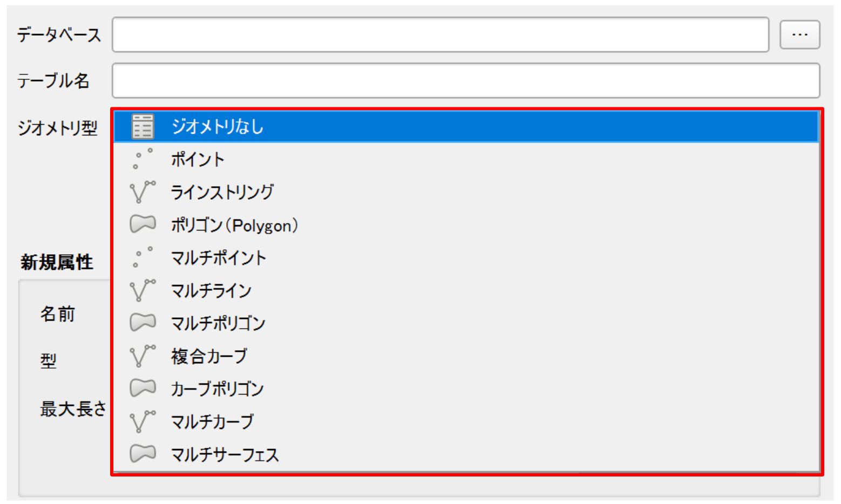Pick マルチライン geometry type

click(x=466, y=290)
